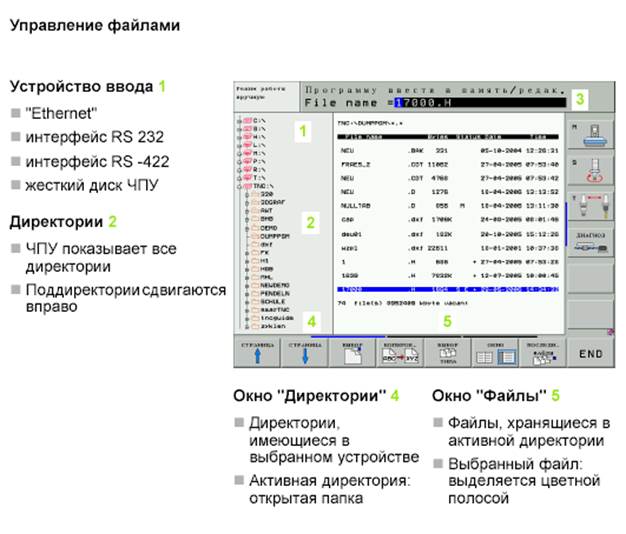
Task: Click the M:\ drive icon
Action: pos(248,153)
